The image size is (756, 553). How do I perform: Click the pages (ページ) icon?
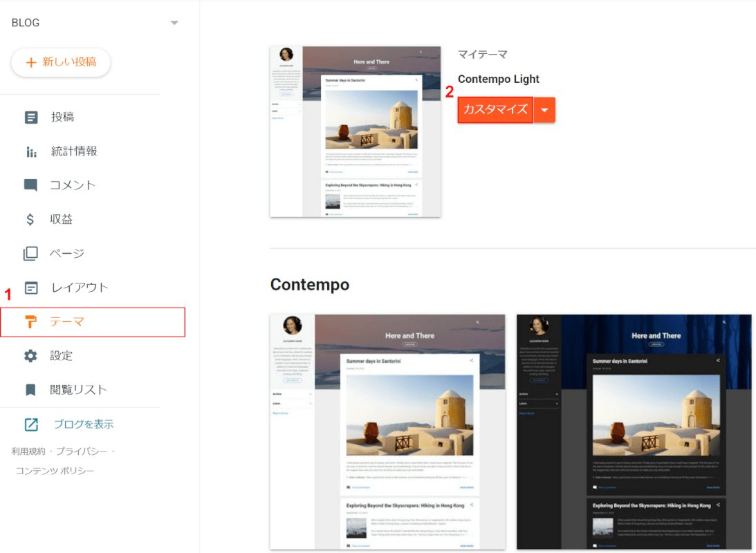click(x=30, y=254)
